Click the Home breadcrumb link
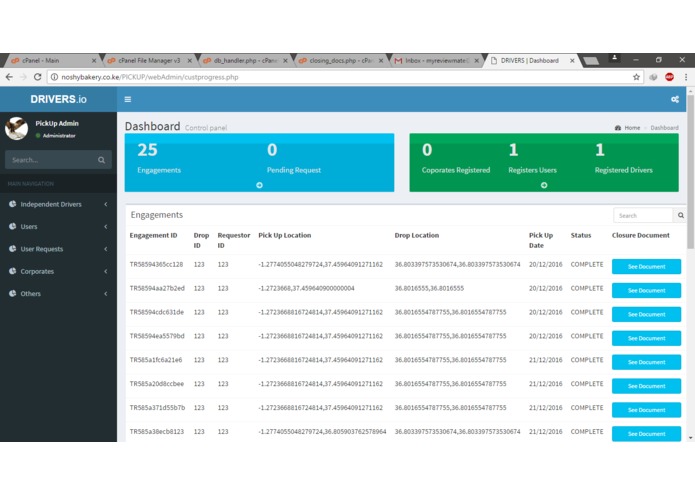The width and height of the screenshot is (695, 494). point(632,128)
